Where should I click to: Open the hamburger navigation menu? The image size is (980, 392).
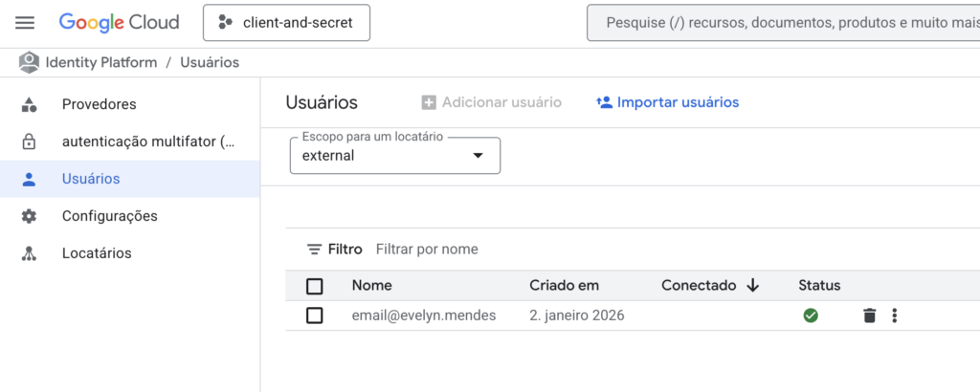pyautogui.click(x=25, y=23)
